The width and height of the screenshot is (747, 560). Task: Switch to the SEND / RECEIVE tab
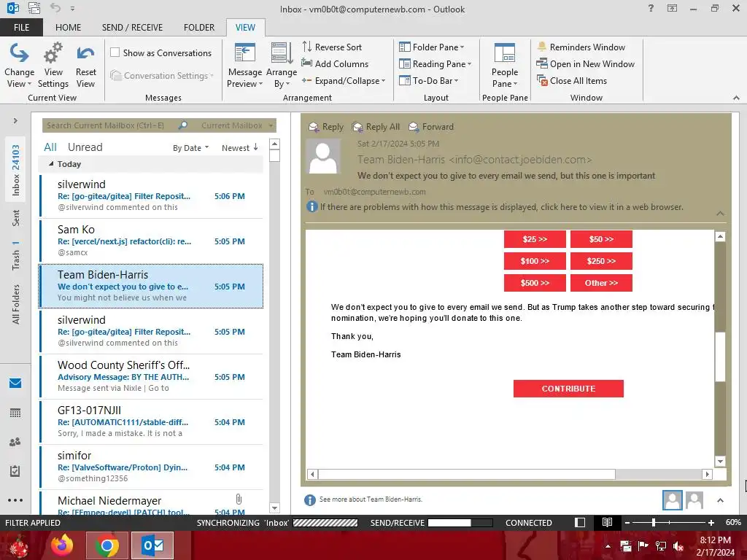click(132, 27)
